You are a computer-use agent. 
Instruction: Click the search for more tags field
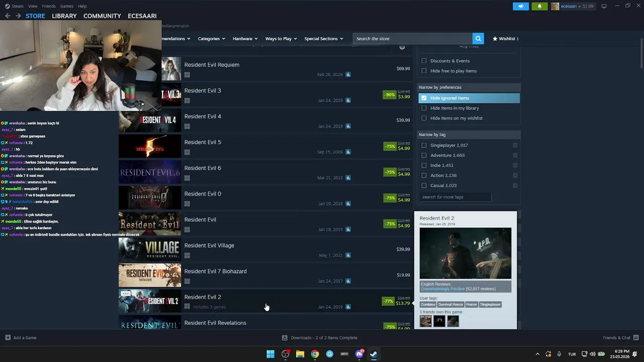click(455, 197)
